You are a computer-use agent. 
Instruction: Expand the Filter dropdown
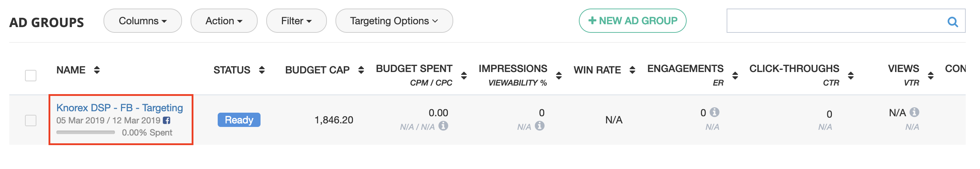(296, 21)
